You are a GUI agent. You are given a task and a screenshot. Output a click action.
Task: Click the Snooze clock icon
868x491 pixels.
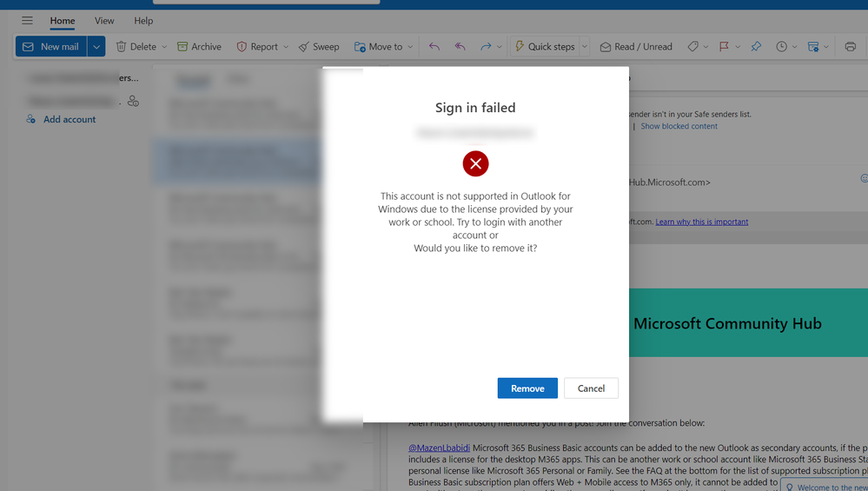tap(781, 47)
